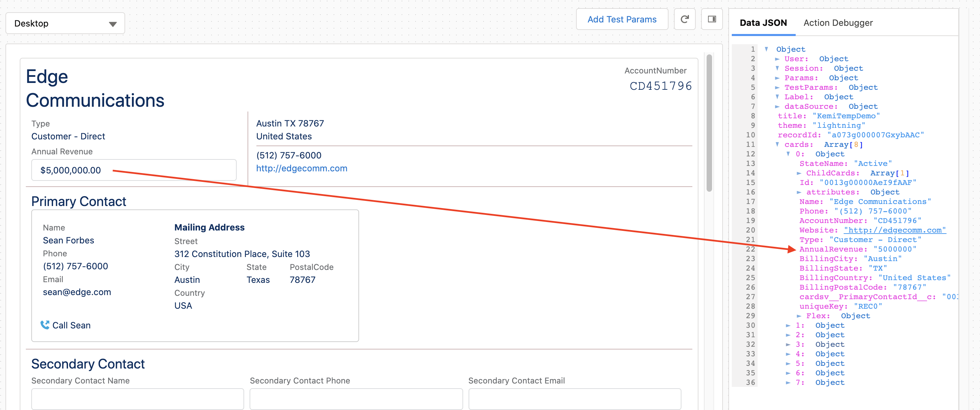Click the title "KemiTempDemo" JSON line
This screenshot has height=410, width=980.
point(829,116)
